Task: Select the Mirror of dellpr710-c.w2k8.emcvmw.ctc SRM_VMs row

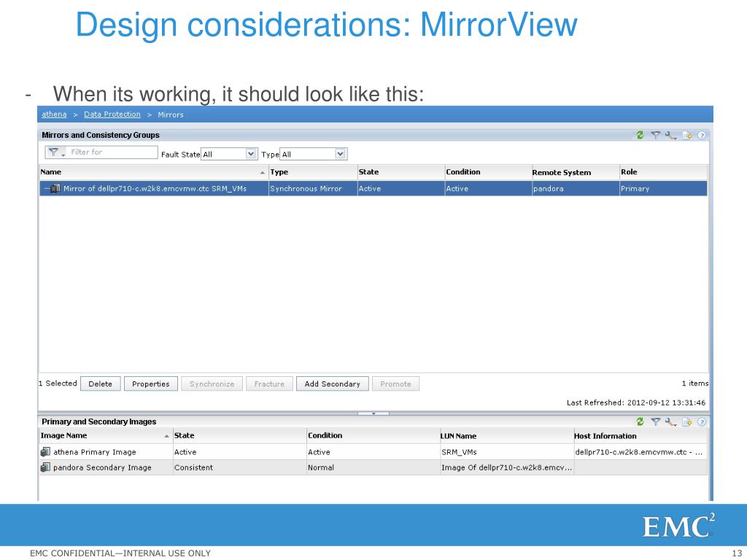Action: click(x=373, y=189)
